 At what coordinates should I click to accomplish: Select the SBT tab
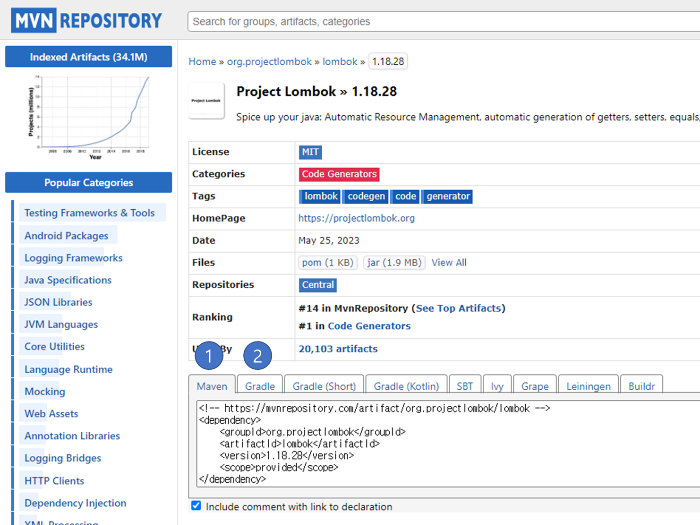tap(465, 386)
